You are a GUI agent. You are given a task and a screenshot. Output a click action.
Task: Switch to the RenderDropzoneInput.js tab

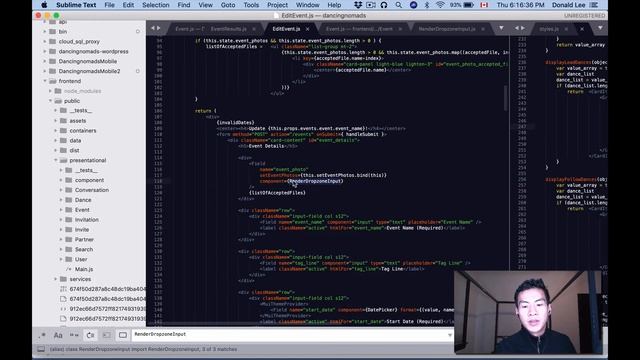(x=447, y=29)
